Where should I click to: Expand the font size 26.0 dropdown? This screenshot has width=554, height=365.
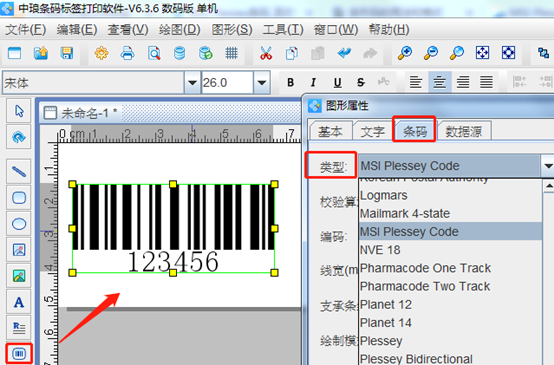pyautogui.click(x=262, y=83)
